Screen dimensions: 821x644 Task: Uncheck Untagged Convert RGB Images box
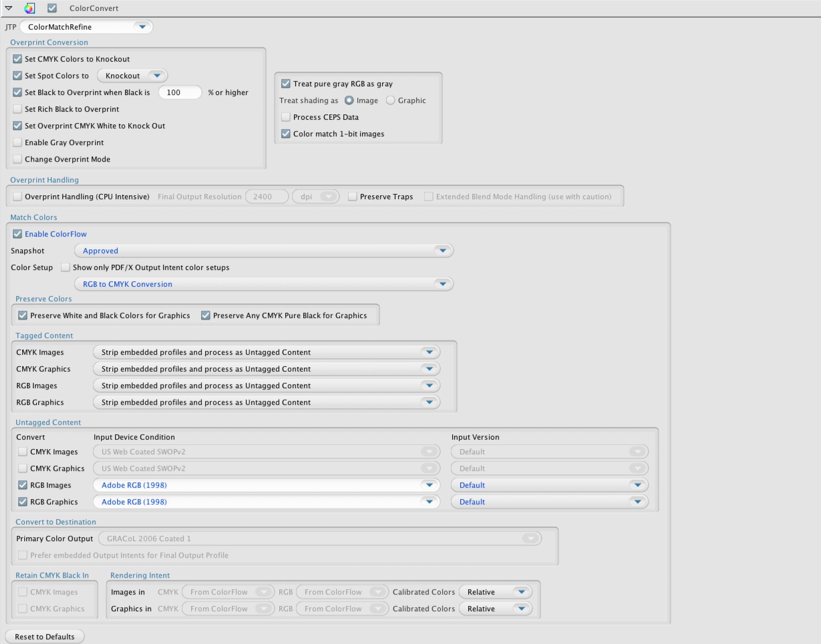point(23,485)
